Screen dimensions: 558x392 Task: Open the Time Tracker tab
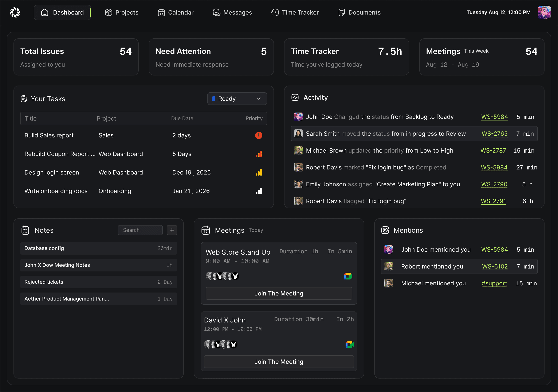295,12
